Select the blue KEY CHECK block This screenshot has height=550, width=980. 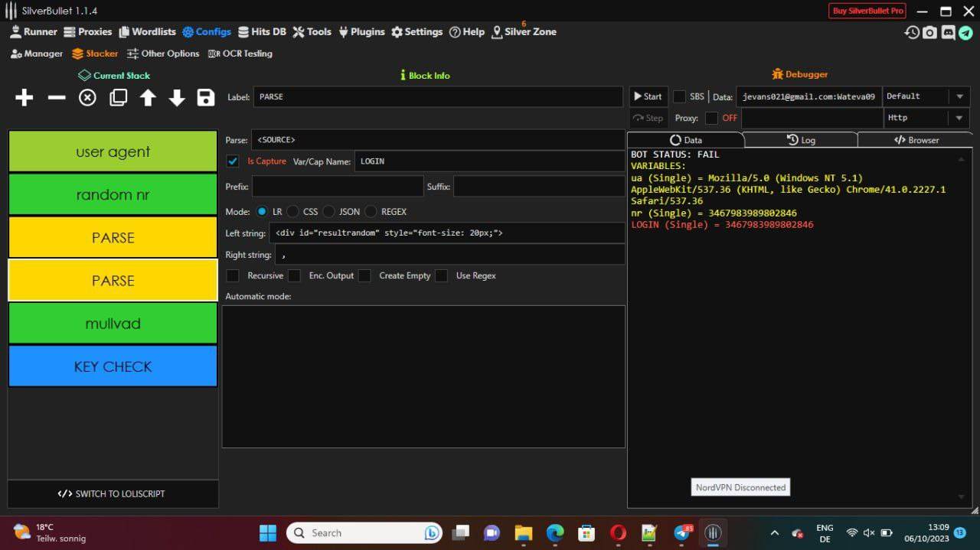(x=113, y=366)
